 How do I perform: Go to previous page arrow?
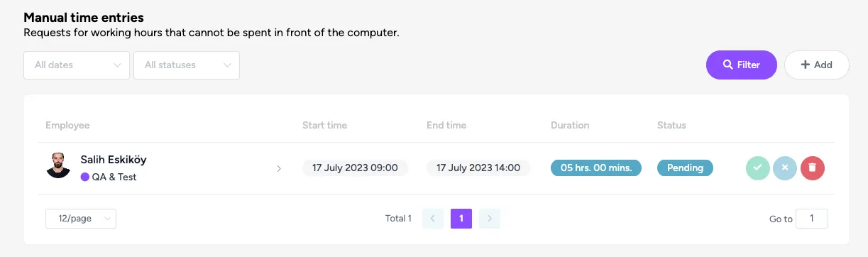[433, 218]
